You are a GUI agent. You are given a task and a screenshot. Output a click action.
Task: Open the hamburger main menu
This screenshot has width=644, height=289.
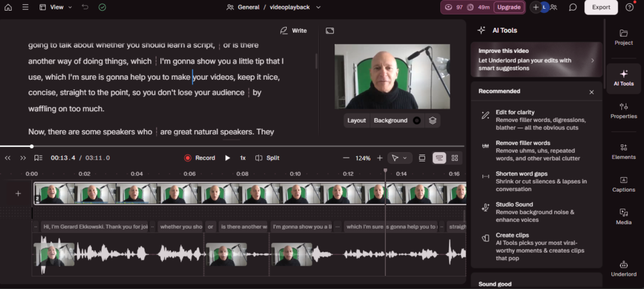(25, 7)
